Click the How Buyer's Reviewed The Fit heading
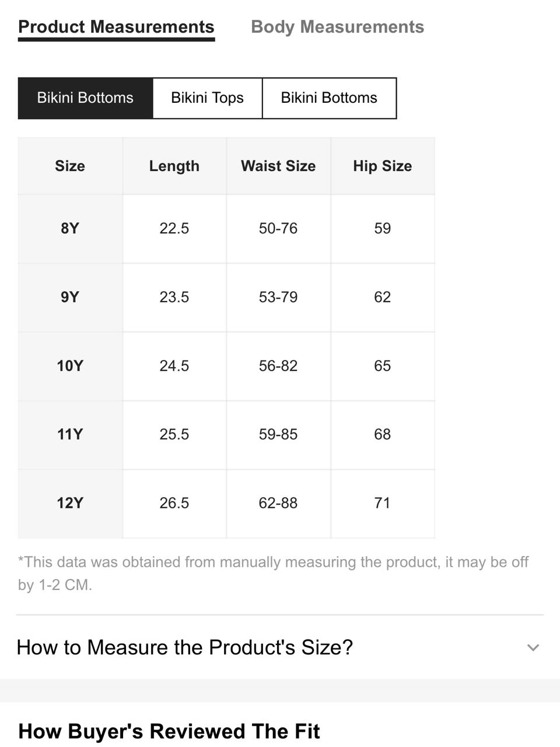560x747 pixels. coord(169,731)
